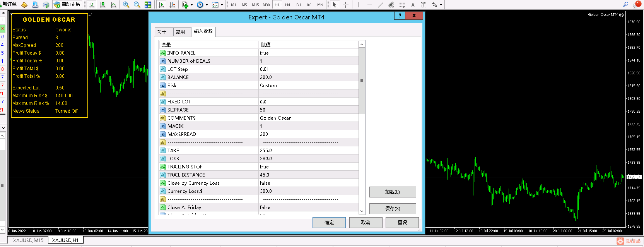Switch chart to candlestick mode
Viewport: 644px width, 247px height.
click(102, 5)
